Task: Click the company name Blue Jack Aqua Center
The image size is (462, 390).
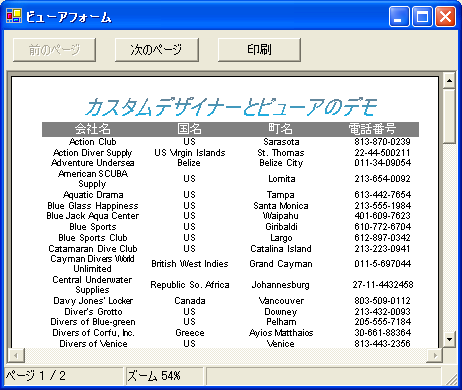Action: tap(93, 216)
